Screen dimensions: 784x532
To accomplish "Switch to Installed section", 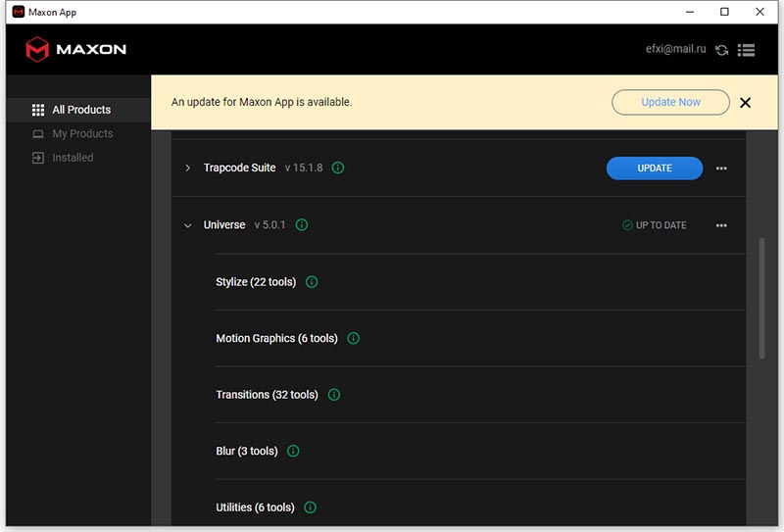I will click(x=78, y=158).
